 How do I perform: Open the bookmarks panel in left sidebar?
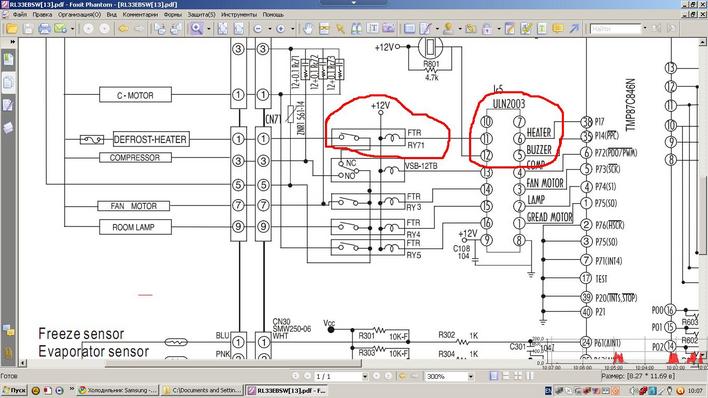click(8, 59)
